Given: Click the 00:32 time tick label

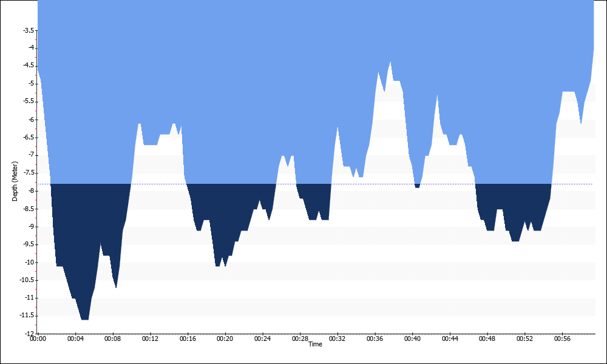Looking at the screenshot, I should tap(337, 339).
